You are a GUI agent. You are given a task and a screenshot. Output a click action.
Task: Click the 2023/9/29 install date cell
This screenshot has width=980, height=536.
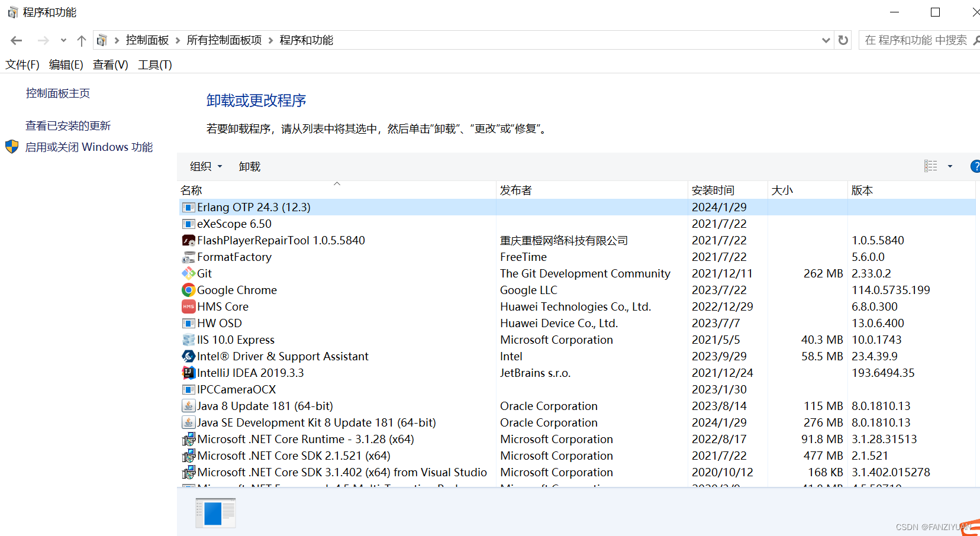[719, 356]
